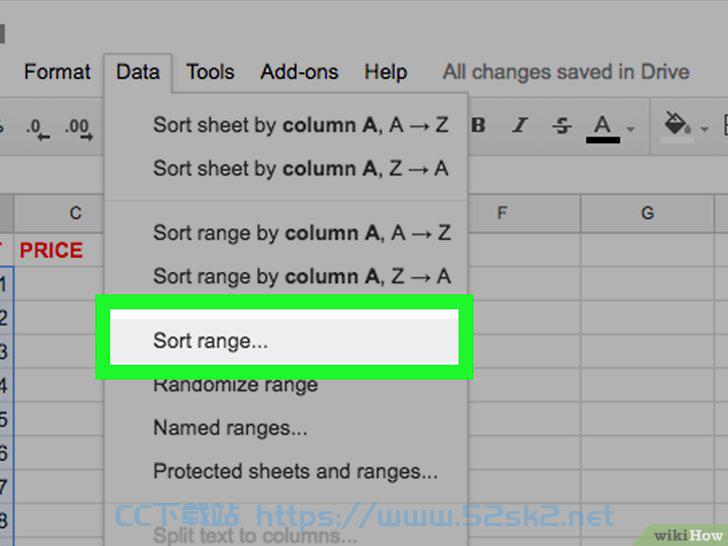
Task: Open the fill color paint bucket
Action: pos(677,125)
